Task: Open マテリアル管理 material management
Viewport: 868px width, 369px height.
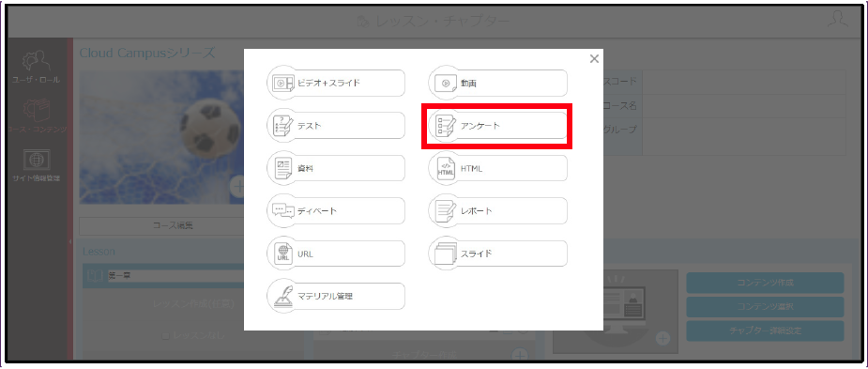Action: click(336, 297)
